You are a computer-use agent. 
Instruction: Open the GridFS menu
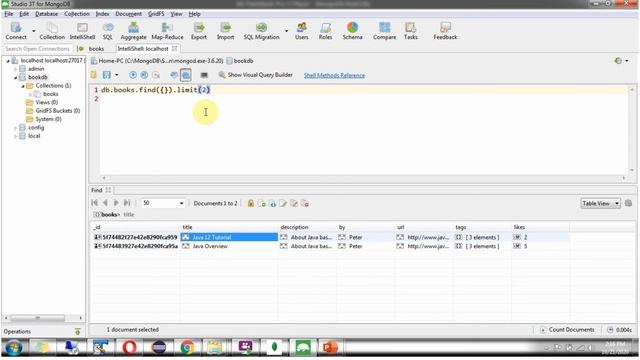click(156, 14)
